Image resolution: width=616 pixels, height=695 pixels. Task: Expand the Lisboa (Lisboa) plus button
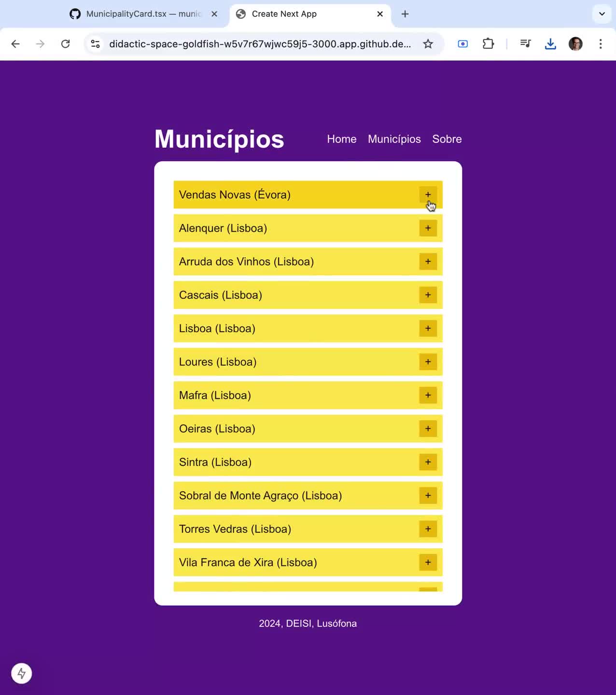click(x=428, y=328)
